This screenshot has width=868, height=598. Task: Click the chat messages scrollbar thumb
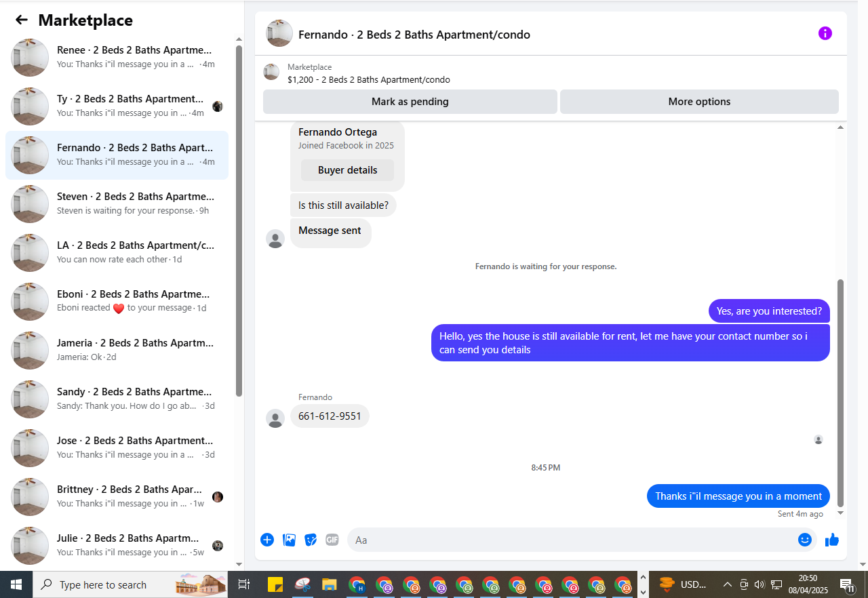point(841,393)
